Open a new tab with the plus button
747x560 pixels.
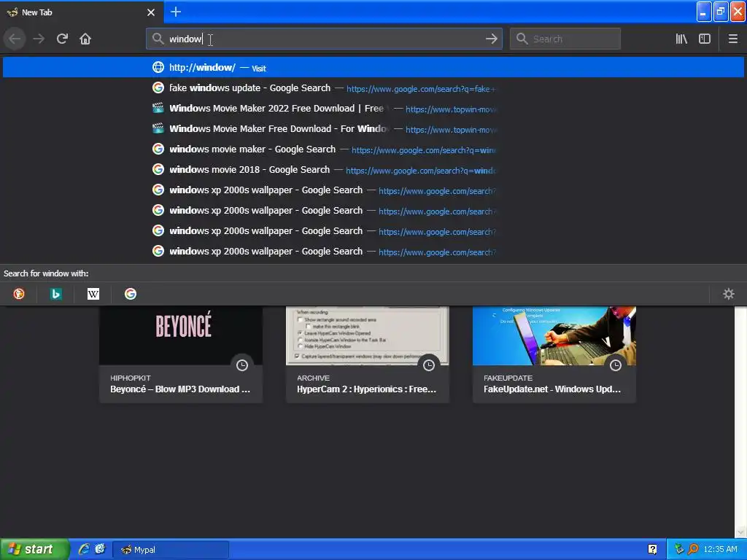point(176,12)
